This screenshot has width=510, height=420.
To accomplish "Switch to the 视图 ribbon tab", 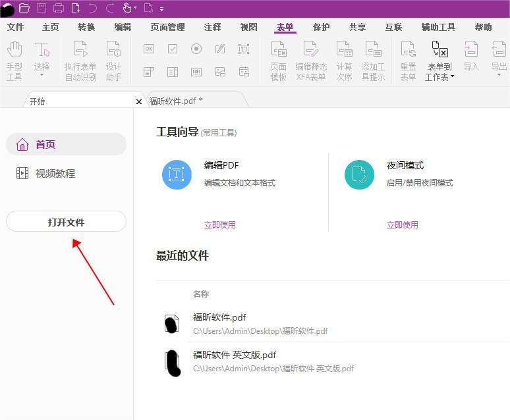I will [249, 27].
